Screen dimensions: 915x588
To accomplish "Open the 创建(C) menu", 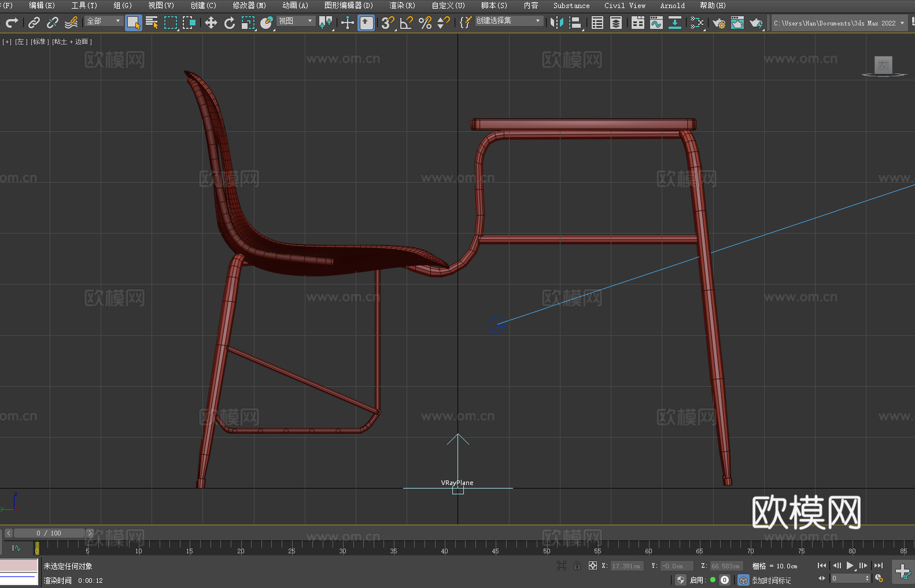I will (x=204, y=5).
